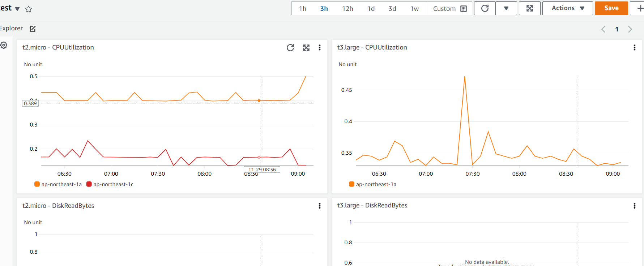Open t2.micro DiskReadBytes widget options menu
Image resolution: width=644 pixels, height=266 pixels.
click(x=320, y=206)
